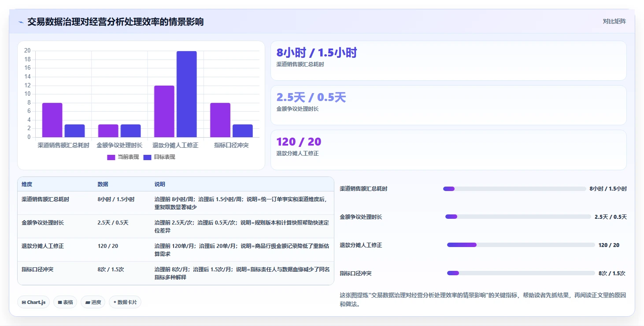Screen dimensions: 644x326
Task: Click the description starting 治理前 8小时/周
Action: 241,203
